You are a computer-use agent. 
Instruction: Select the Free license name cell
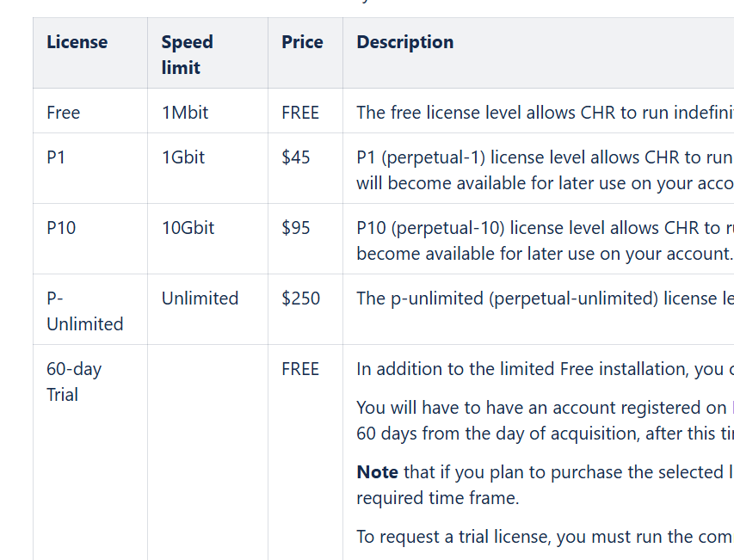[64, 113]
